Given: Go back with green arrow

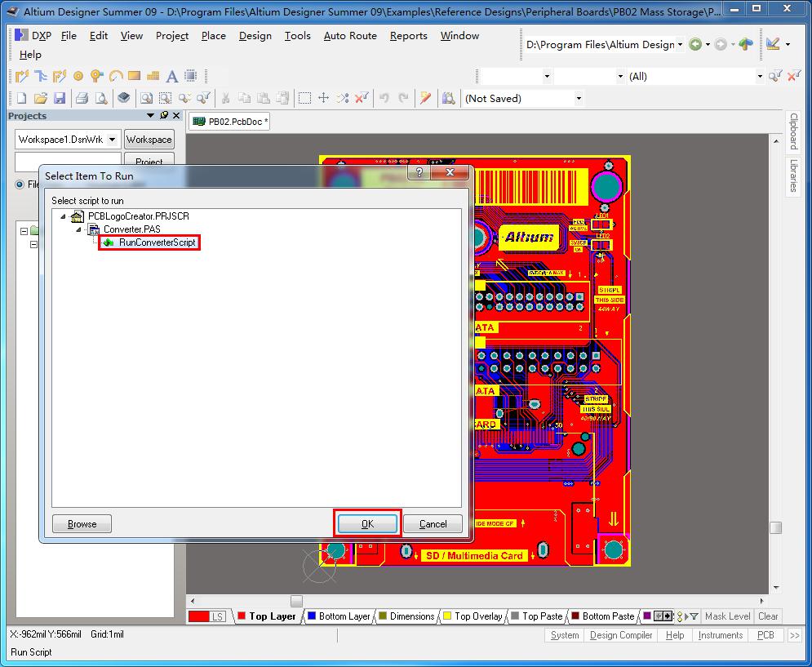Looking at the screenshot, I should 695,45.
